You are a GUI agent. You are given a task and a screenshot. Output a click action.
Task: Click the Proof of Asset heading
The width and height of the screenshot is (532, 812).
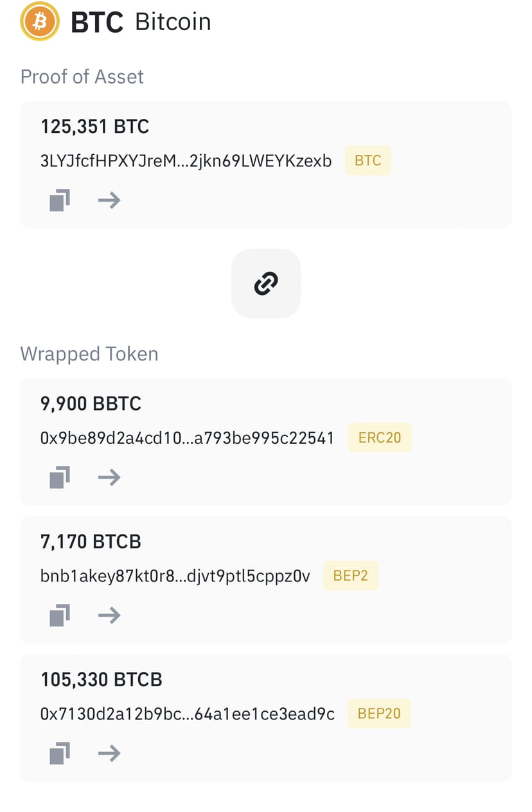tap(82, 76)
